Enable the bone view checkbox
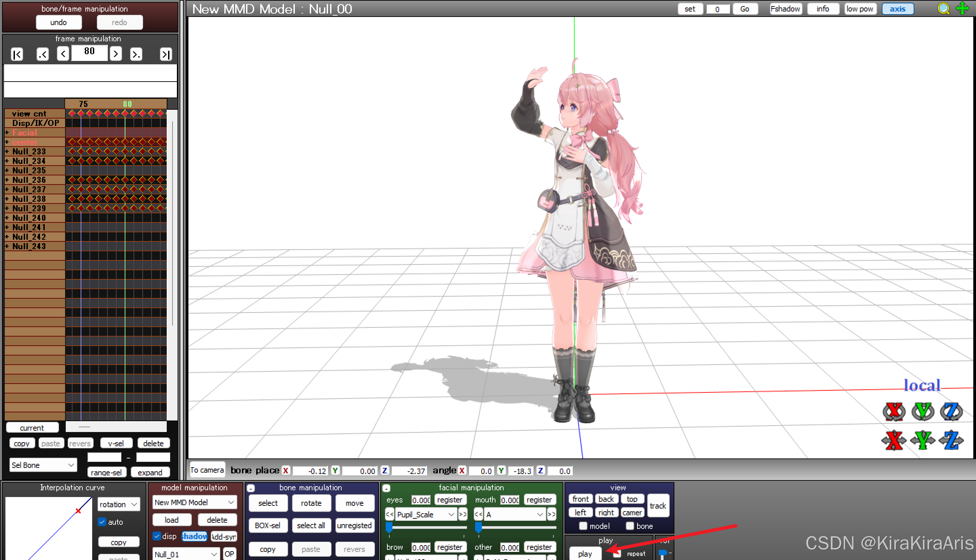This screenshot has height=560, width=976. coord(630,526)
